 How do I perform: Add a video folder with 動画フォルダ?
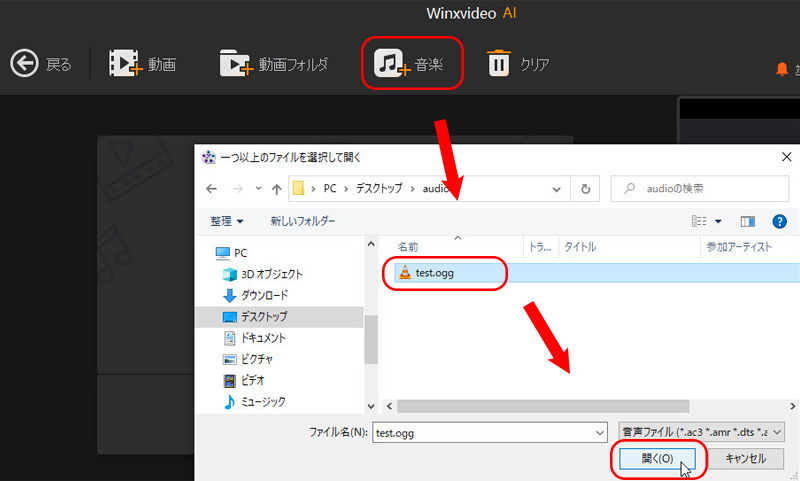click(x=274, y=64)
